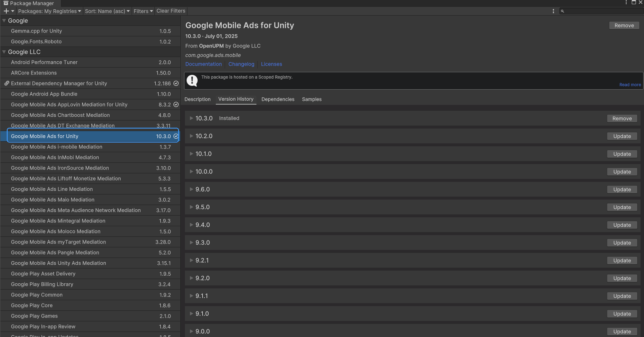Switch to the Description tab

pyautogui.click(x=198, y=99)
